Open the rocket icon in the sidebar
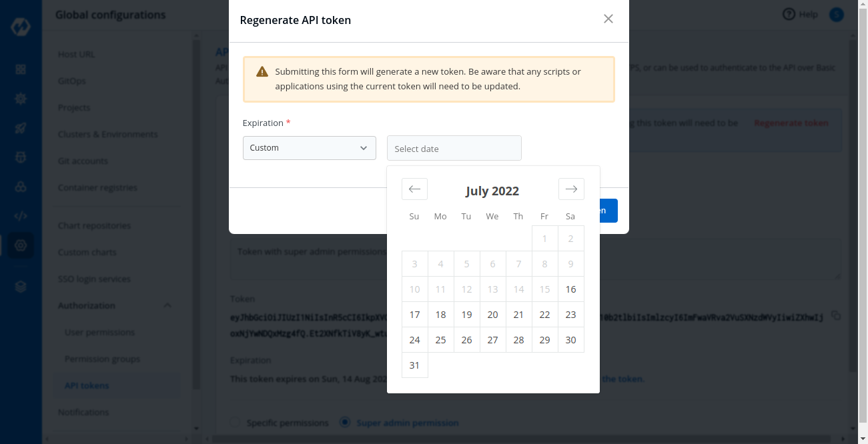Screen dimensions: 868x444 tap(21, 128)
